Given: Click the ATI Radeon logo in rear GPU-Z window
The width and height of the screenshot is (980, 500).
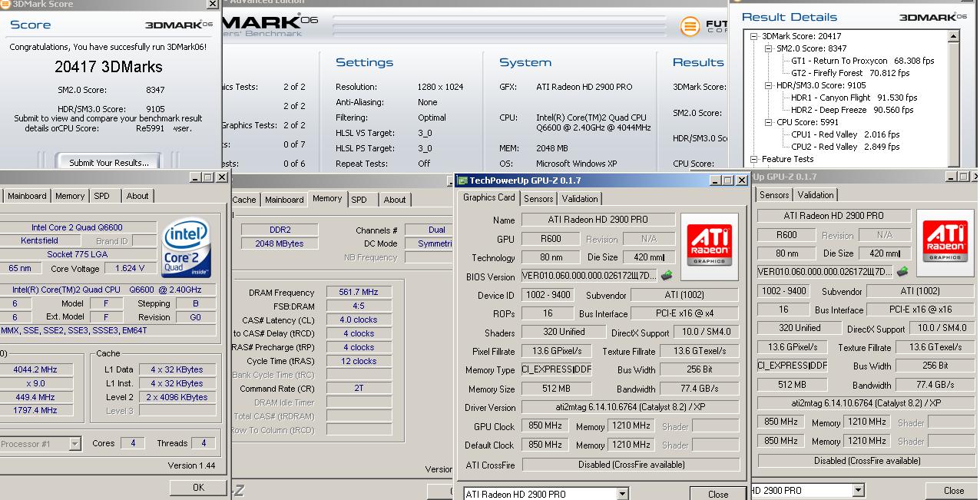Looking at the screenshot, I should pyautogui.click(x=944, y=242).
